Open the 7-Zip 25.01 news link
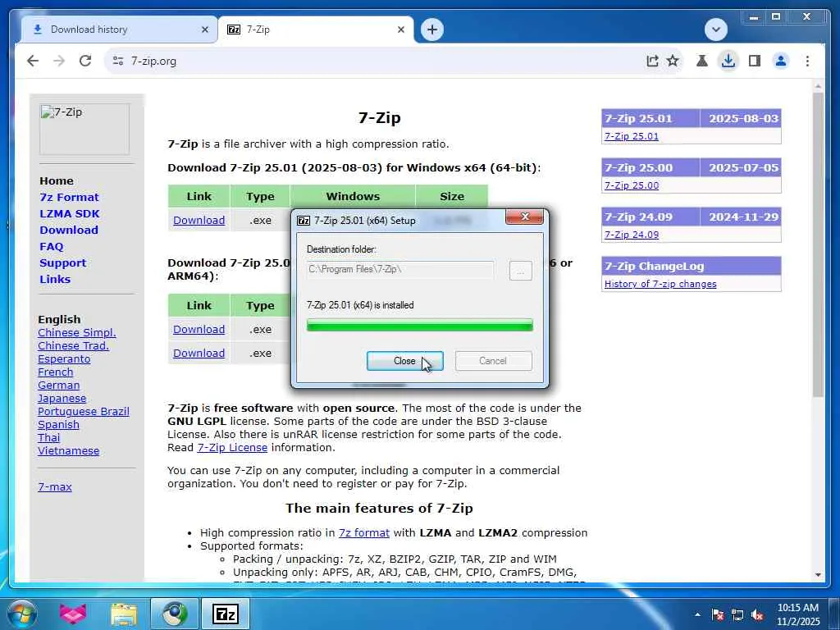The width and height of the screenshot is (840, 630). tap(631, 136)
